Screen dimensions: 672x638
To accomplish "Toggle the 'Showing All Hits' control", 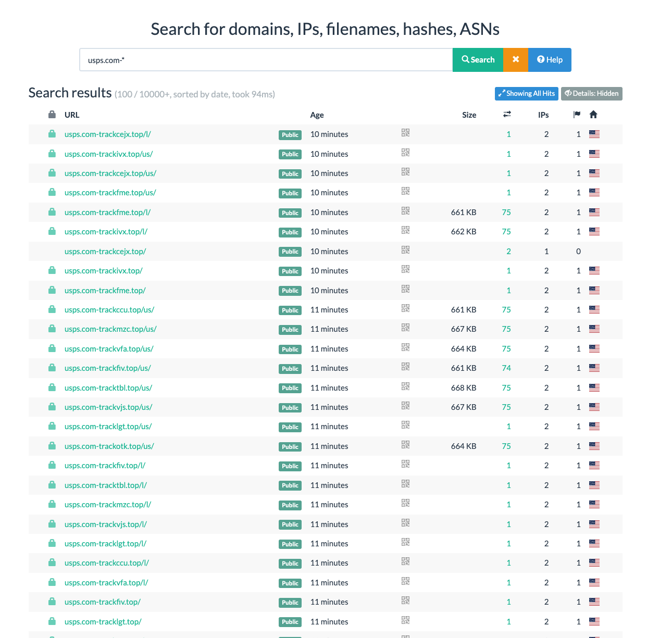I will [526, 94].
